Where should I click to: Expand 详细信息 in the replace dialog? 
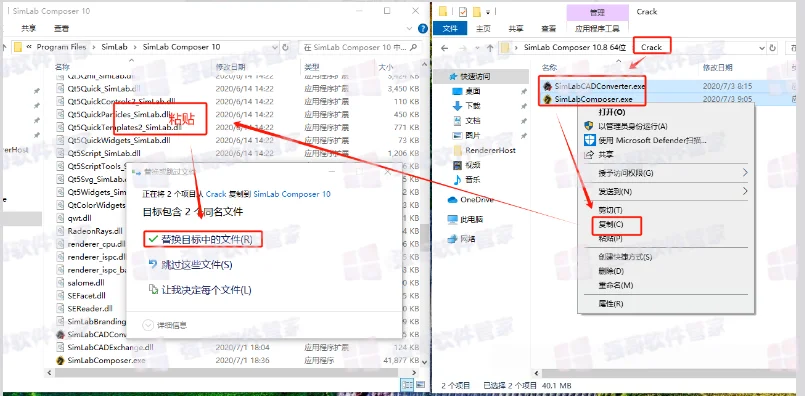148,325
